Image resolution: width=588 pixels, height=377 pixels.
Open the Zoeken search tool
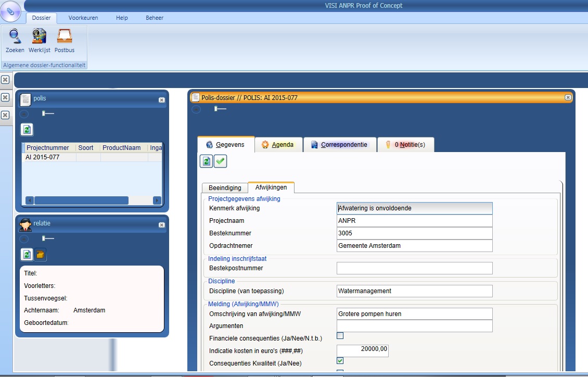[x=15, y=41]
